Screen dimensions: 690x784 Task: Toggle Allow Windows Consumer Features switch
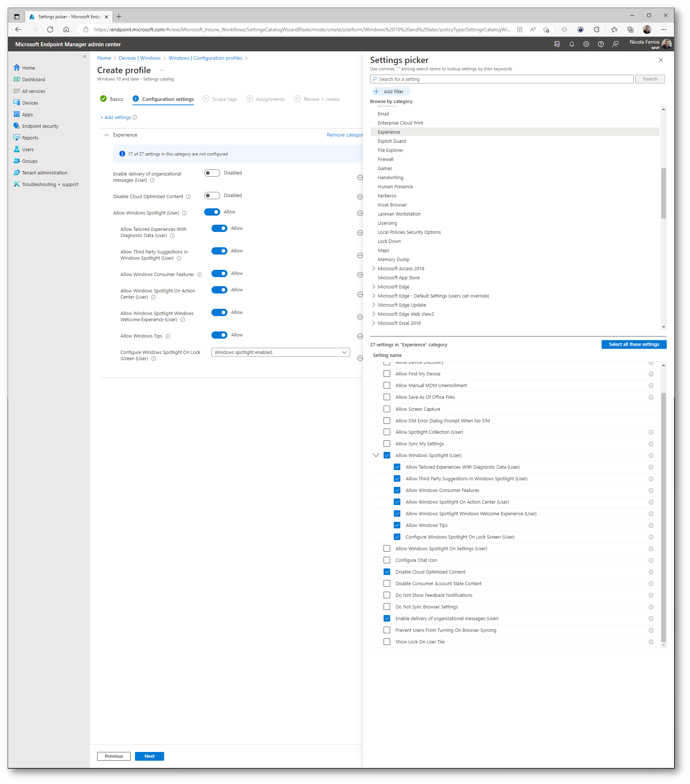coord(219,273)
